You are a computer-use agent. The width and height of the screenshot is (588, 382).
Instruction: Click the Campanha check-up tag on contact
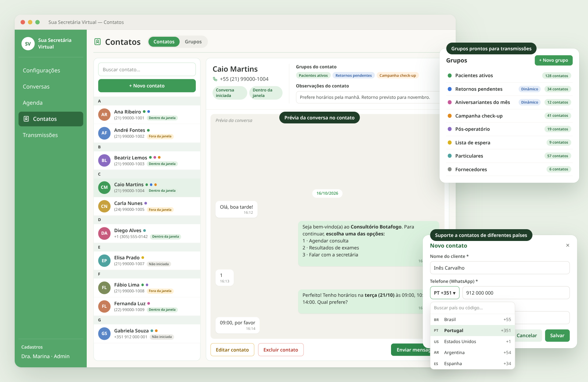(x=398, y=76)
